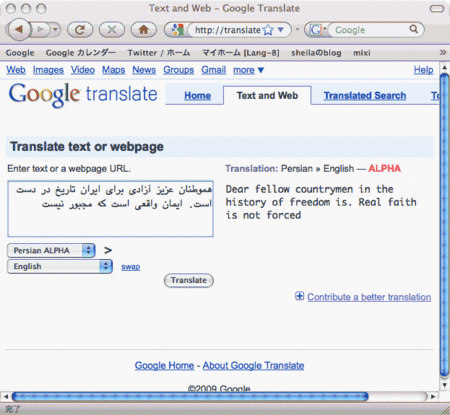Click the site favicon in address bar
The height and width of the screenshot is (415, 450).
178,30
